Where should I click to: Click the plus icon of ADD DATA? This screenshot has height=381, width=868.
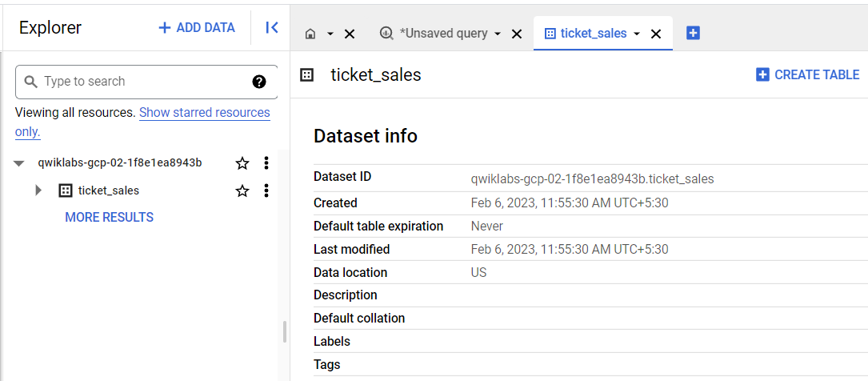pos(165,28)
